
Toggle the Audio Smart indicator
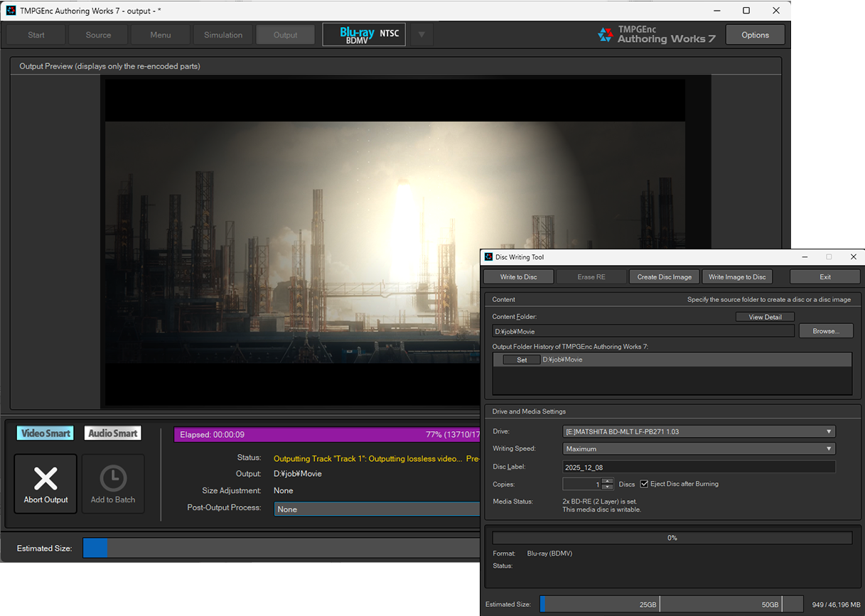click(x=113, y=433)
